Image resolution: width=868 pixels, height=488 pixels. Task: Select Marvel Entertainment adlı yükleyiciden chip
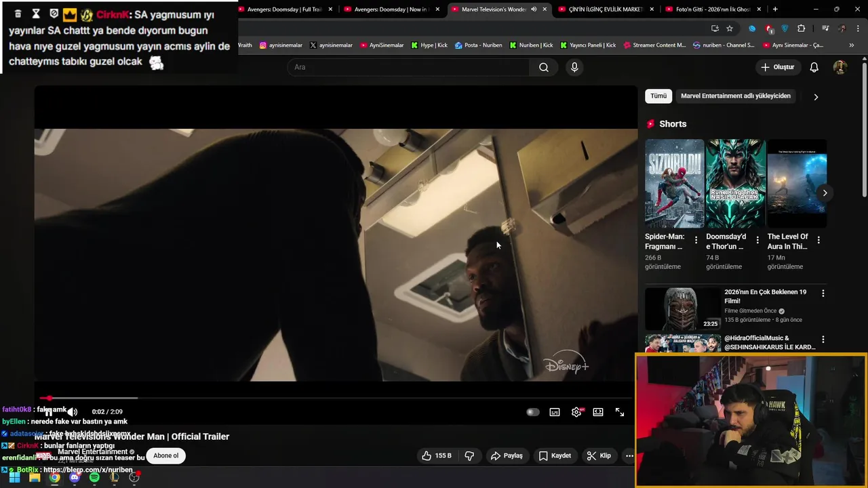point(736,96)
